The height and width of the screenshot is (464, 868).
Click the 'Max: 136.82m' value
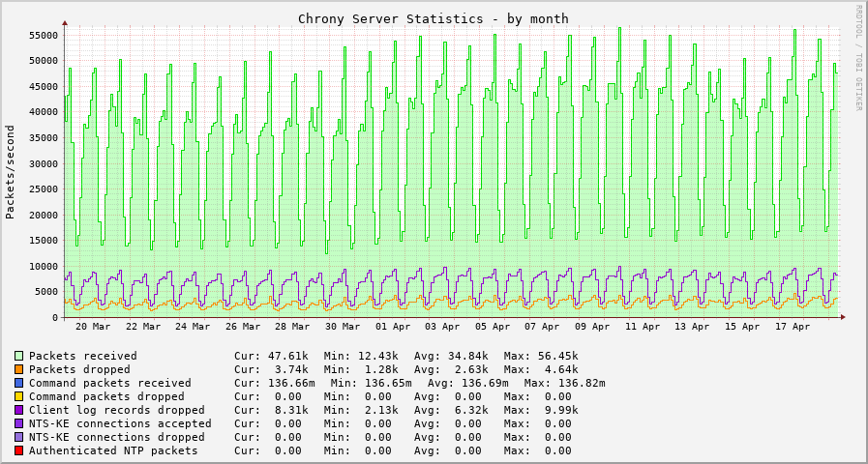(x=565, y=383)
